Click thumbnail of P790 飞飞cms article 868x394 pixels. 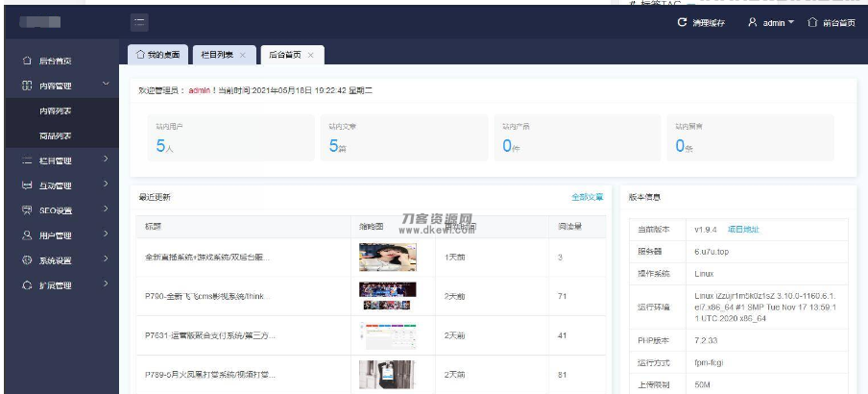388,296
